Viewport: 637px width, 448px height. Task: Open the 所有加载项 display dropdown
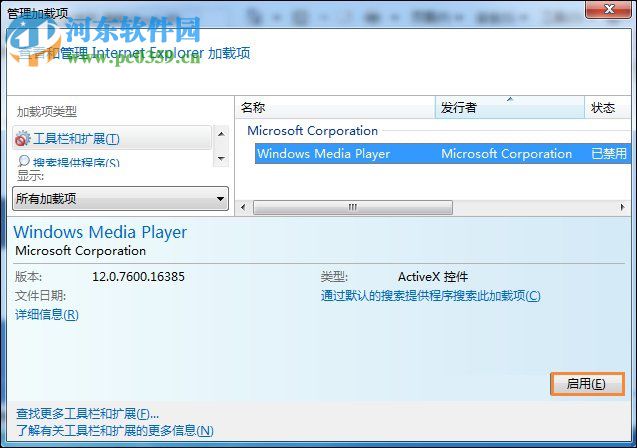pyautogui.click(x=121, y=199)
